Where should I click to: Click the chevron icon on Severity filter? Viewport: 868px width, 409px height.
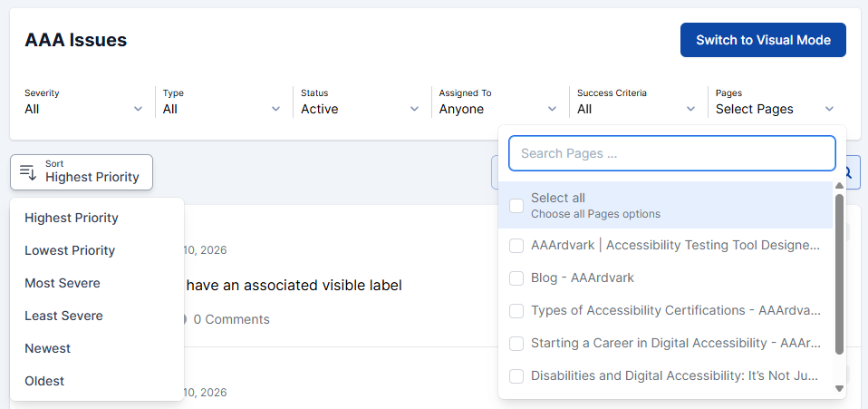138,109
